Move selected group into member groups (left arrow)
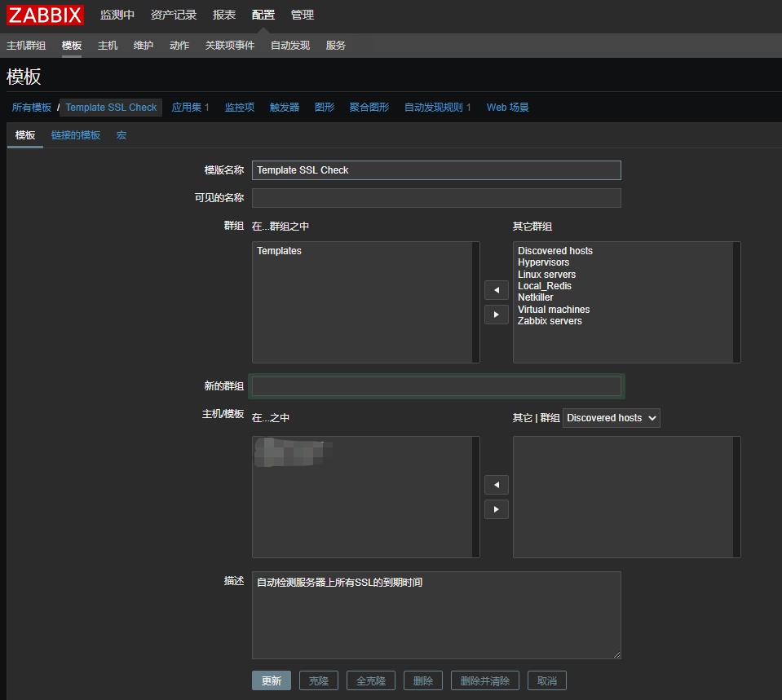Screen dimensions: 782x700 [497, 290]
